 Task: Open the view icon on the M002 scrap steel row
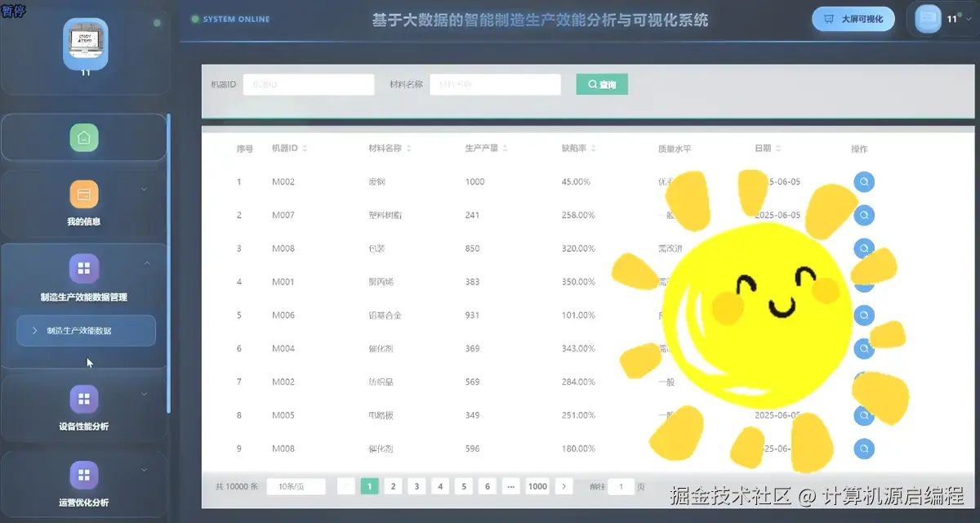tap(864, 181)
